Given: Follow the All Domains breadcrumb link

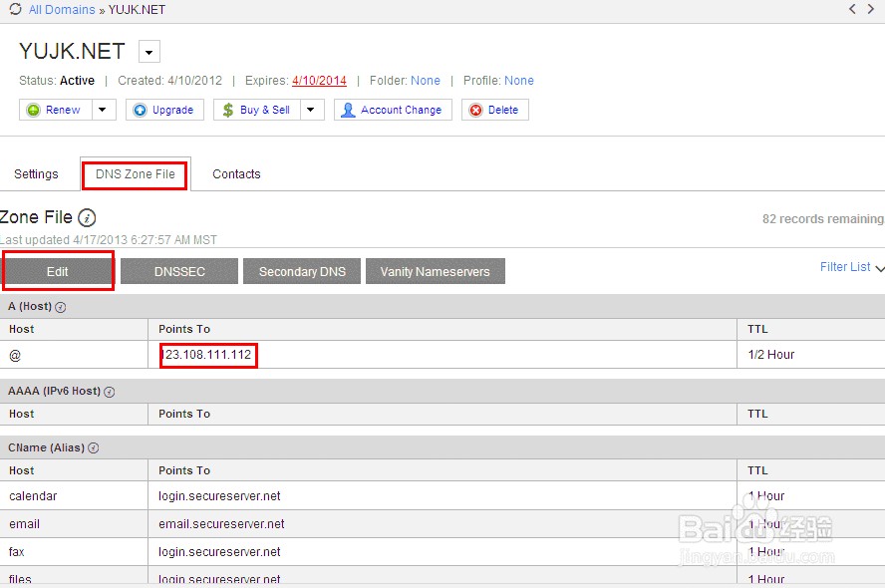Looking at the screenshot, I should coord(62,10).
